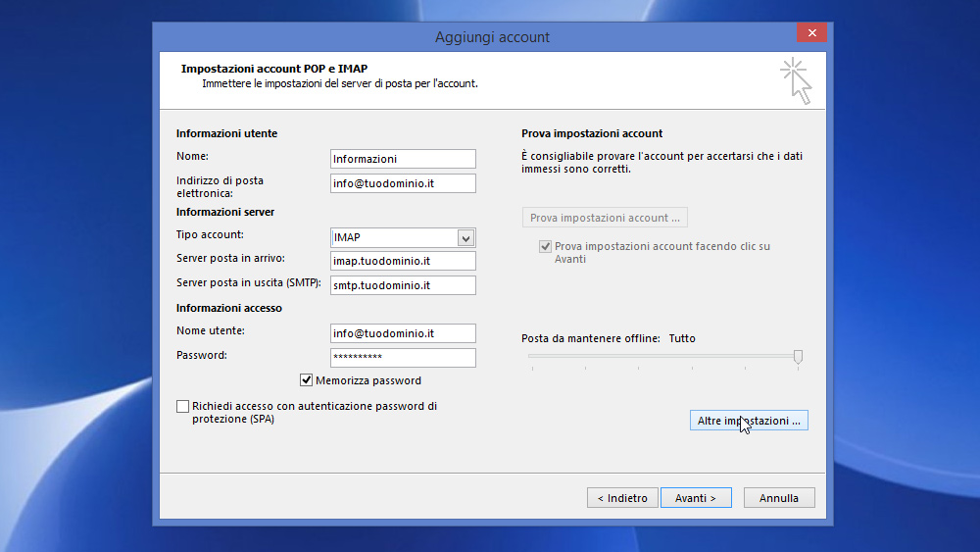Cancel setup with Annulla button
Image resolution: width=980 pixels, height=552 pixels.
(x=779, y=498)
